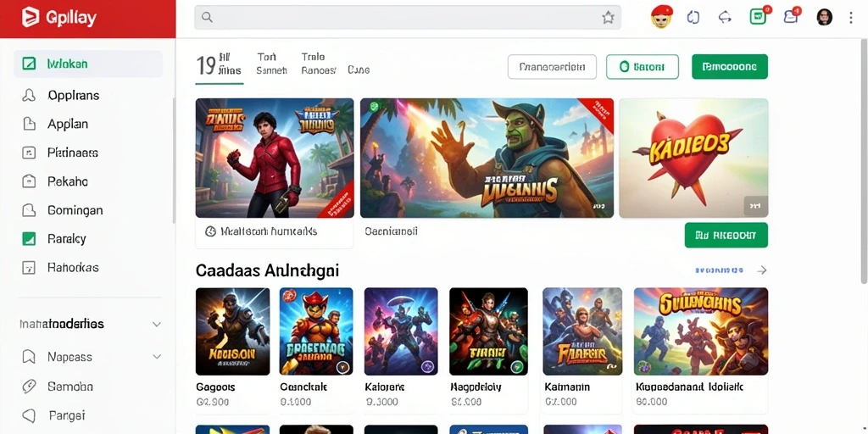Click the Samoba label in sidebar
Screen dimensions: 868x434
pyautogui.click(x=70, y=387)
